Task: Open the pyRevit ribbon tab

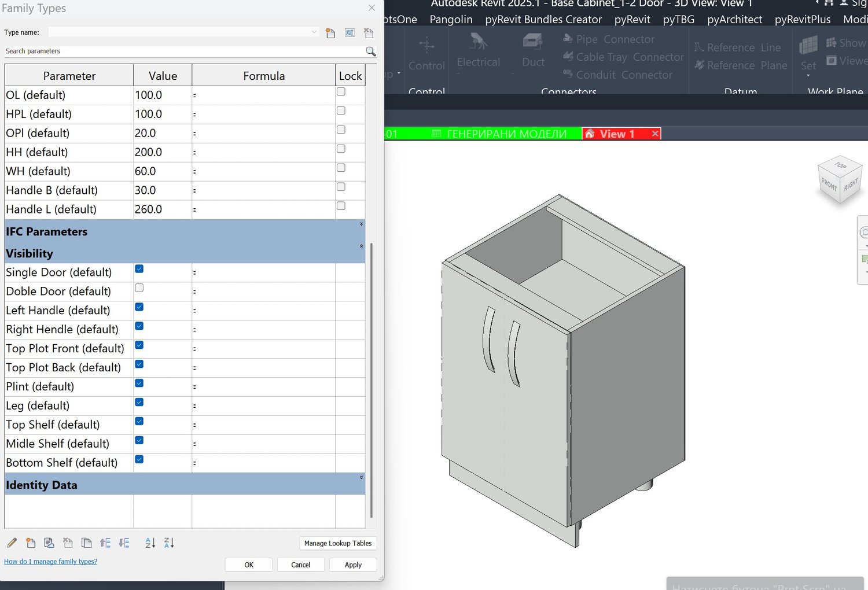Action: 632,20
